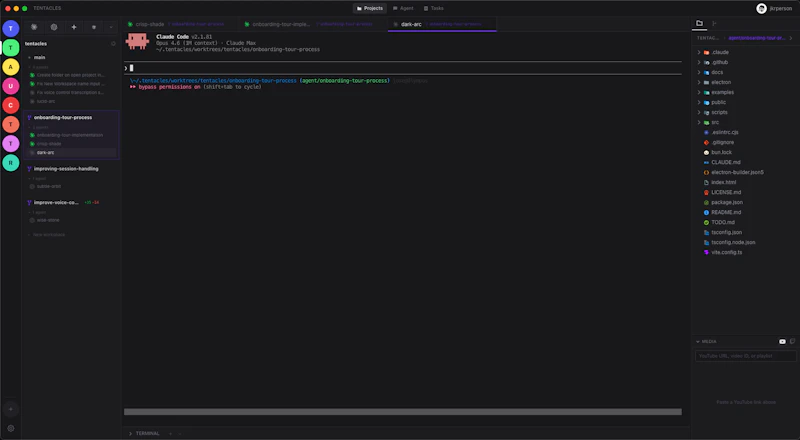Show the source control panel tab
The image size is (800, 440).
point(714,23)
